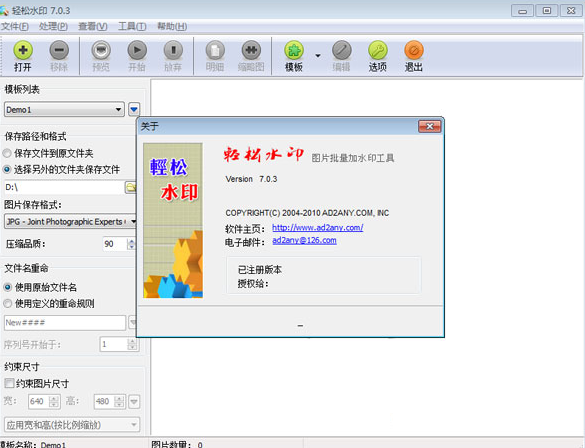Click the width 640 field

[38, 401]
